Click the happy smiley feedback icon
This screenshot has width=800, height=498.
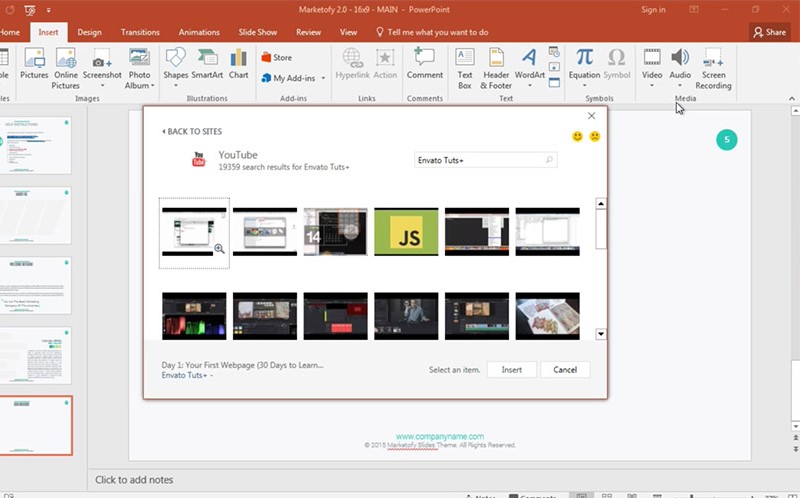pos(577,136)
